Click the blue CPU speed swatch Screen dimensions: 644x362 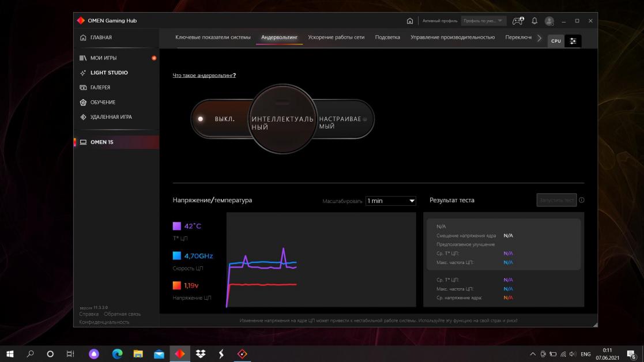pyautogui.click(x=176, y=256)
